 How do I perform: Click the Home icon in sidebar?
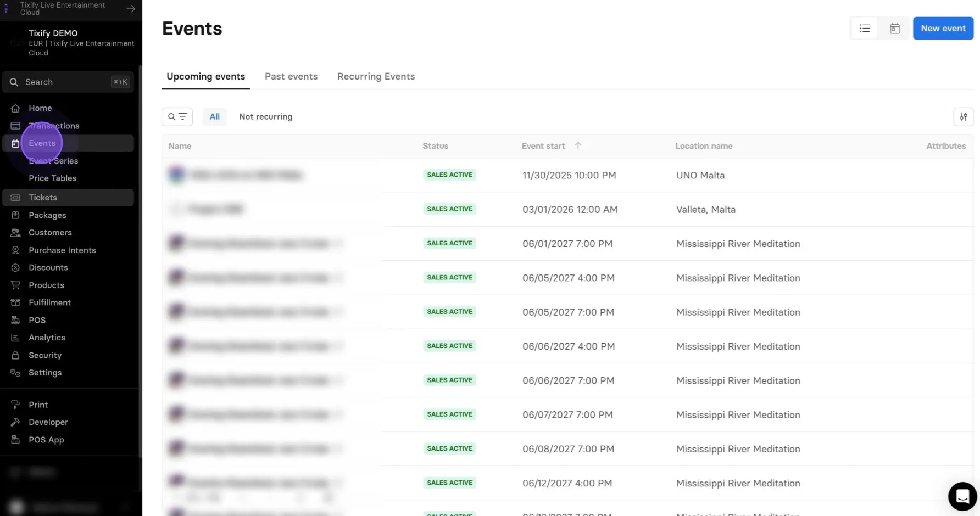(15, 108)
